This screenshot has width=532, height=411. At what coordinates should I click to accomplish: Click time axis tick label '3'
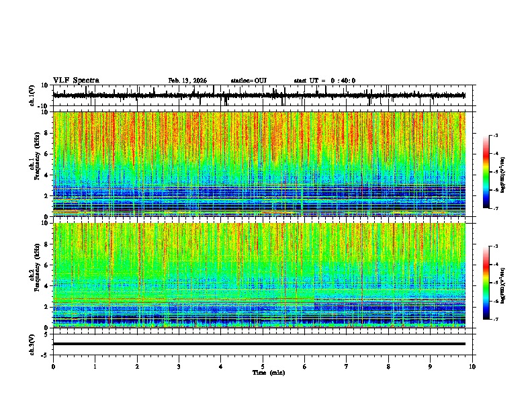tap(179, 367)
